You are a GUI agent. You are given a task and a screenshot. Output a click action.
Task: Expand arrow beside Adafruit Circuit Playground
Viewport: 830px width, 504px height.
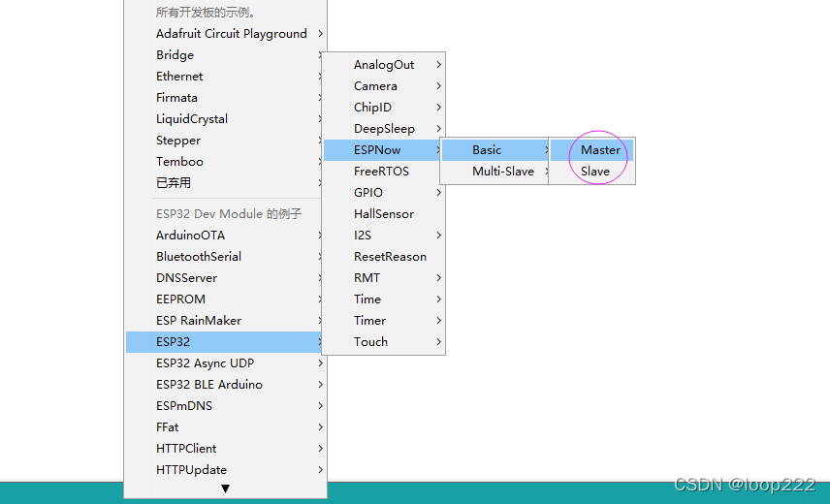[320, 34]
